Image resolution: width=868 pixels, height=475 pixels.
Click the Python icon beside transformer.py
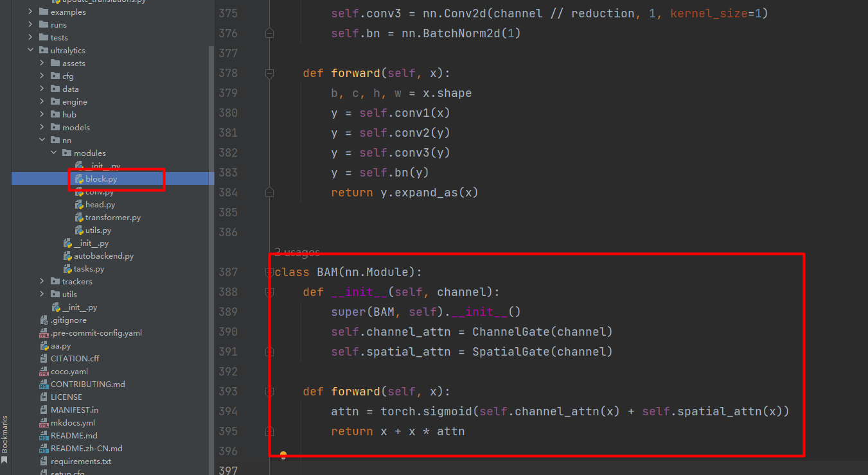coord(79,218)
